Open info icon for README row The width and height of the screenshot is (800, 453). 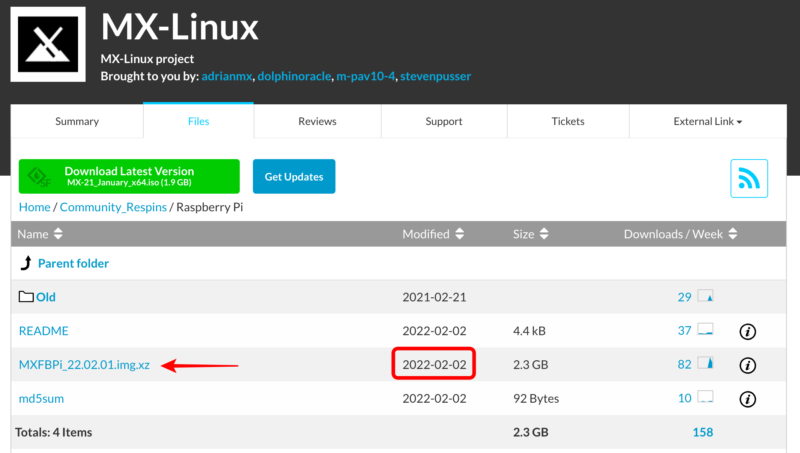[x=747, y=332]
